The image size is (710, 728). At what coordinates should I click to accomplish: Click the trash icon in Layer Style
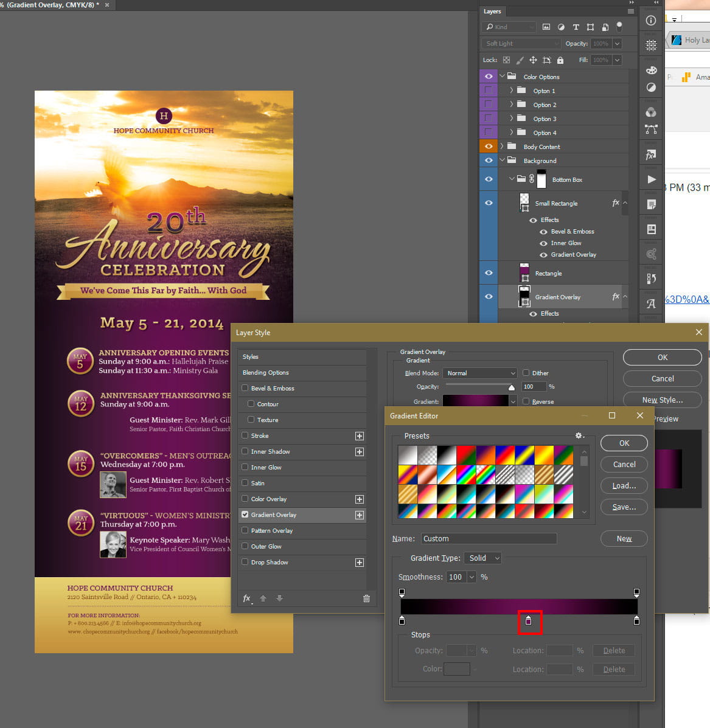pyautogui.click(x=366, y=598)
